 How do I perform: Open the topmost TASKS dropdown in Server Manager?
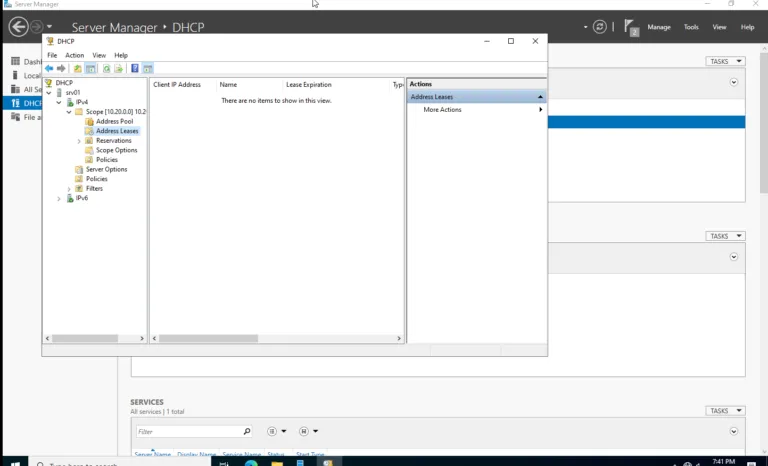(x=725, y=61)
